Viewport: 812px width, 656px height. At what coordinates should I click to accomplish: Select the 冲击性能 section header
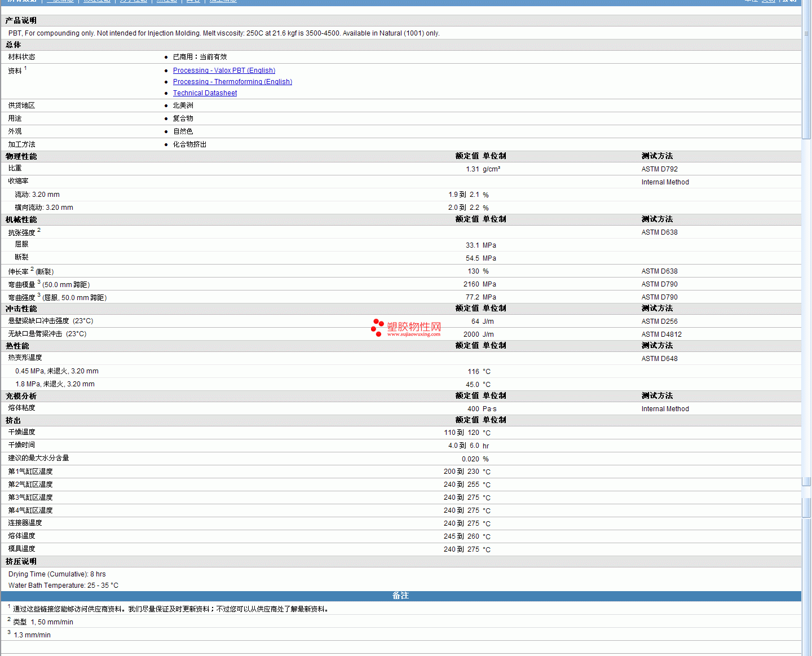point(21,309)
